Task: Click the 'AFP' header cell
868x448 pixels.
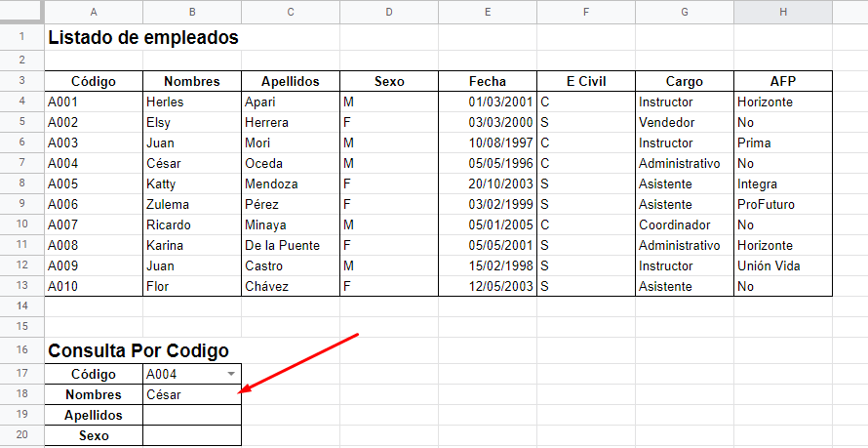Action: (x=783, y=81)
